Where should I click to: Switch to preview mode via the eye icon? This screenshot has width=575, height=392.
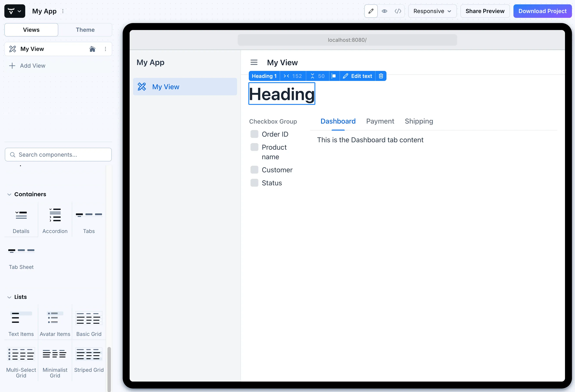click(384, 11)
